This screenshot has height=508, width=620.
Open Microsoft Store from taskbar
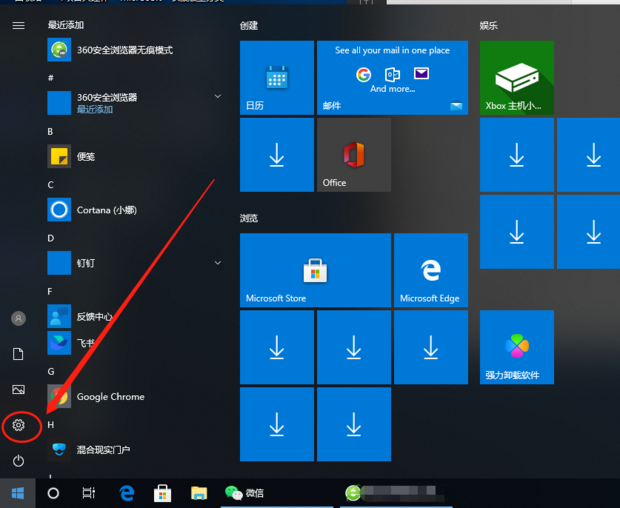(163, 493)
